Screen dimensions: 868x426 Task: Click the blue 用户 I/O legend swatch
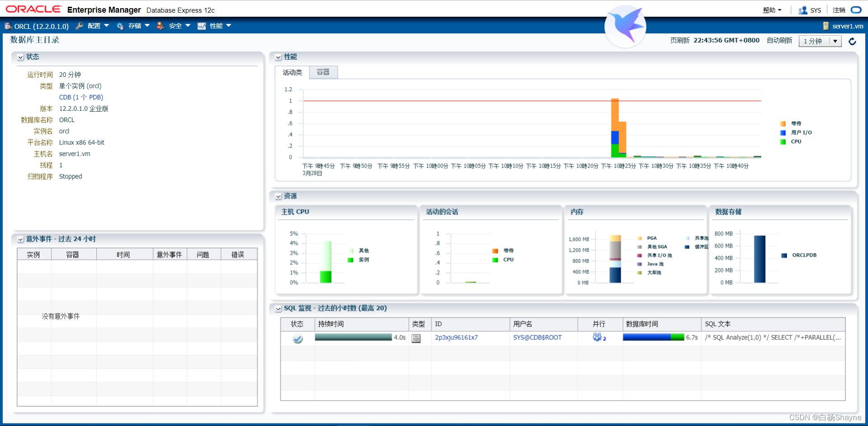coord(783,133)
